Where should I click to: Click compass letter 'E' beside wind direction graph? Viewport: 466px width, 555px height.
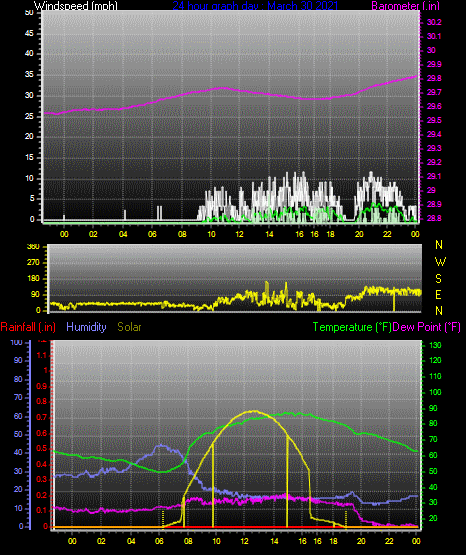click(438, 294)
